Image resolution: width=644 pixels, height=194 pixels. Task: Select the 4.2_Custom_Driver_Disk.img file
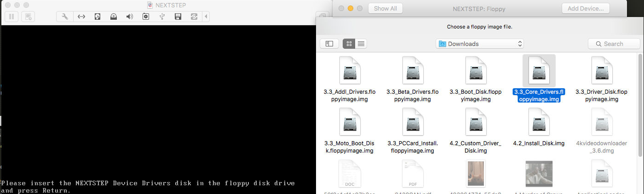tap(476, 122)
